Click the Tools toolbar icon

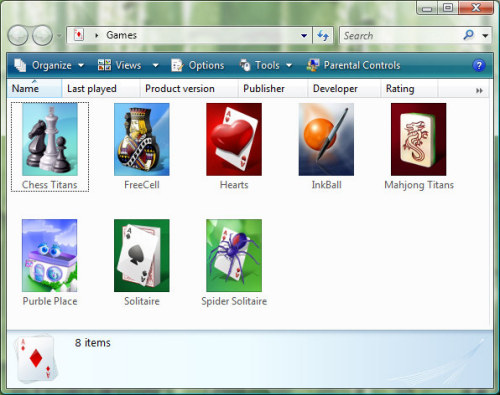245,65
